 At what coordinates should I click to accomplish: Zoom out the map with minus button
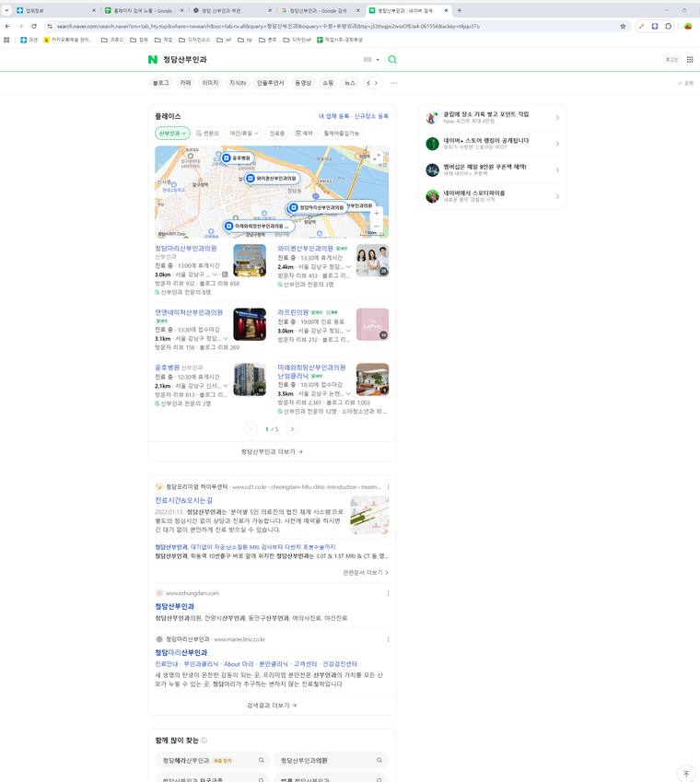[377, 226]
